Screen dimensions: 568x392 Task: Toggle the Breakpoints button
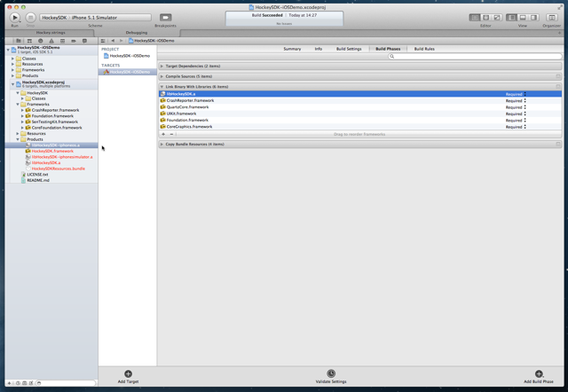click(166, 18)
